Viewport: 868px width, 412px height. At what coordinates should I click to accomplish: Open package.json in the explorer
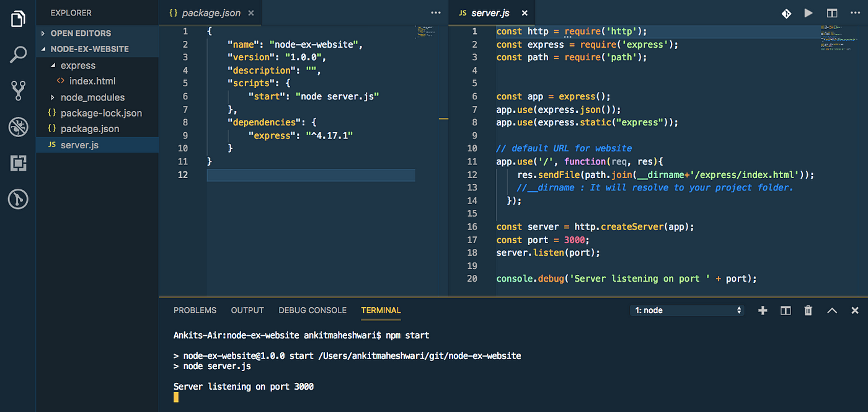click(90, 128)
